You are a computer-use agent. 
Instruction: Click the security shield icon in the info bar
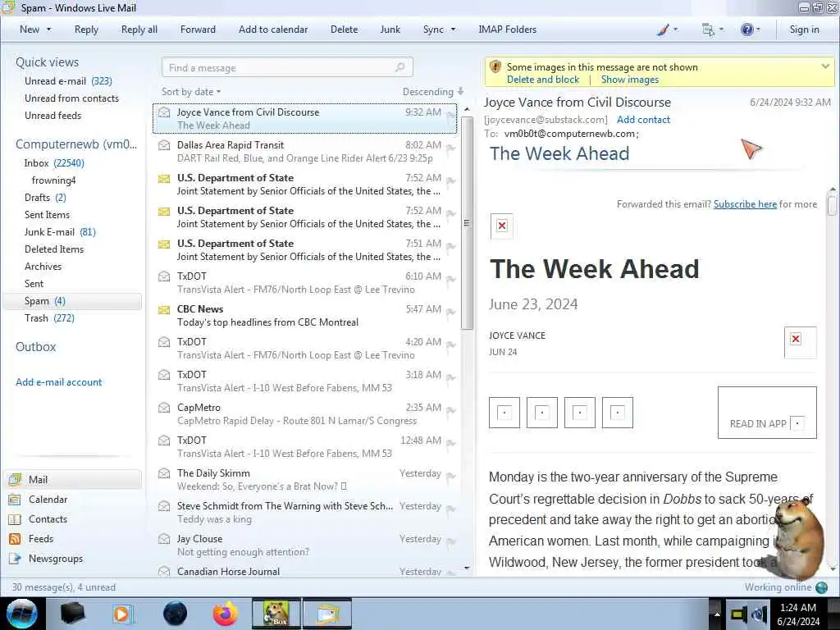[x=495, y=67]
